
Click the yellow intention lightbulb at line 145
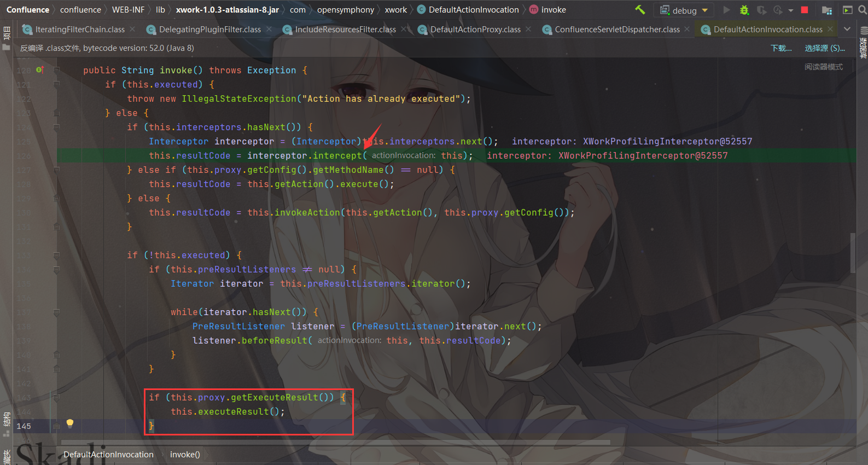coord(70,423)
